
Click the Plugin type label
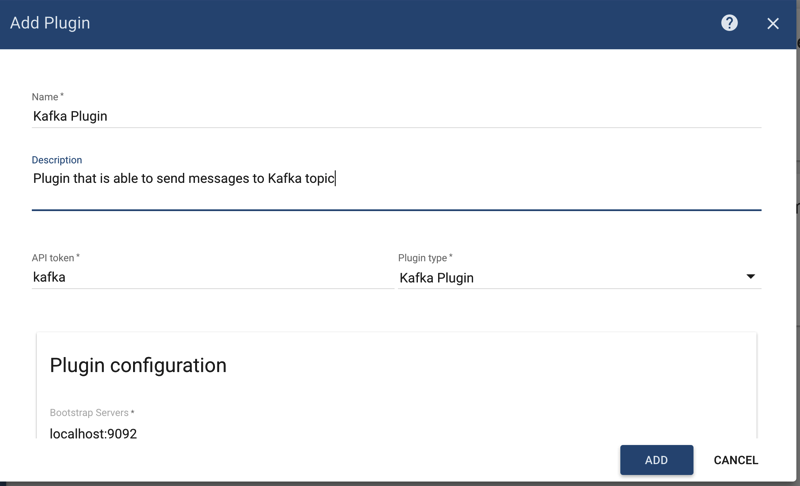(x=424, y=258)
